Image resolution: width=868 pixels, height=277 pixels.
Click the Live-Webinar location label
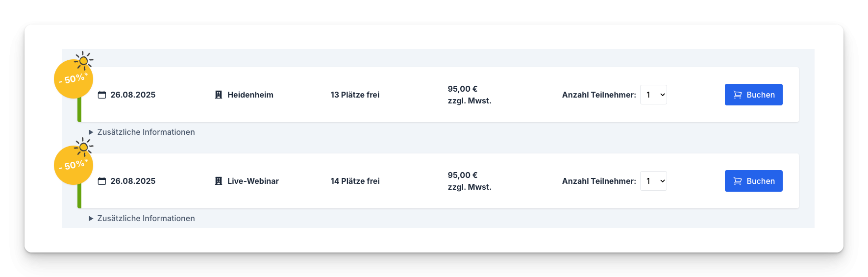click(253, 181)
